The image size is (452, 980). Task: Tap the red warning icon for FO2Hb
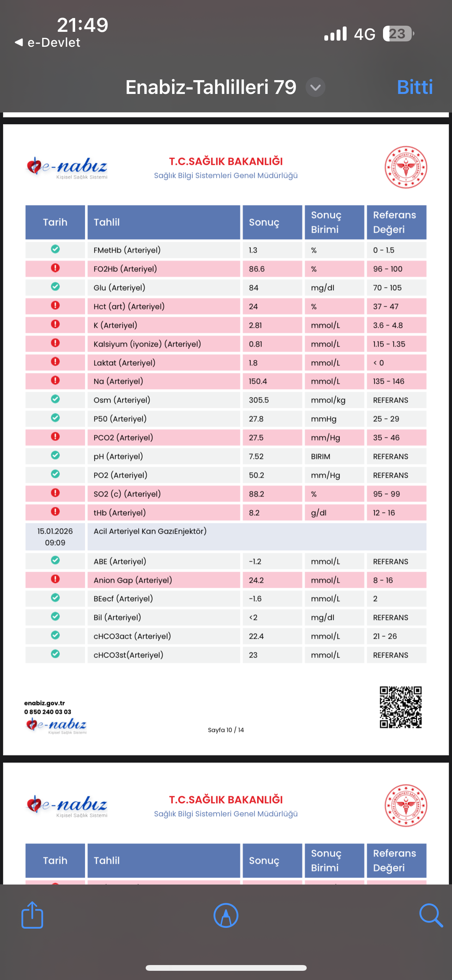[x=55, y=268]
